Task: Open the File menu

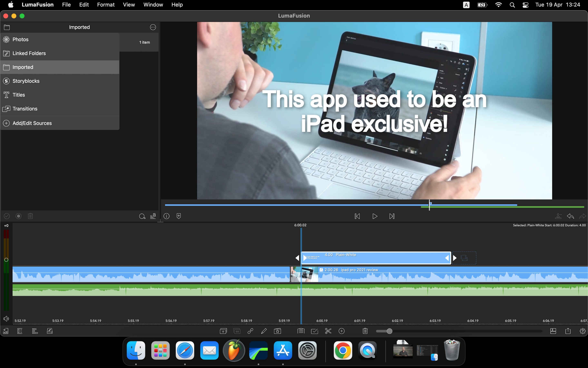Action: click(x=66, y=5)
